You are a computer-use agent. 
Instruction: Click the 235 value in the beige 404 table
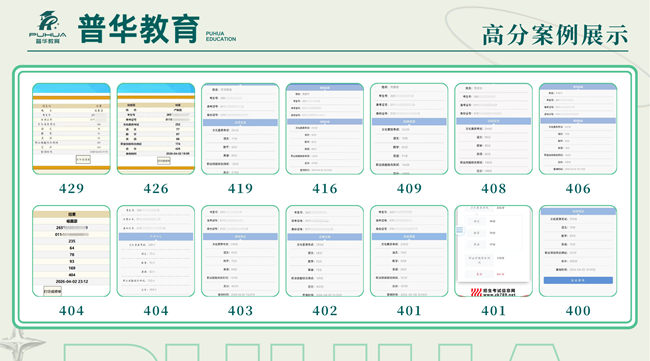coord(72,241)
